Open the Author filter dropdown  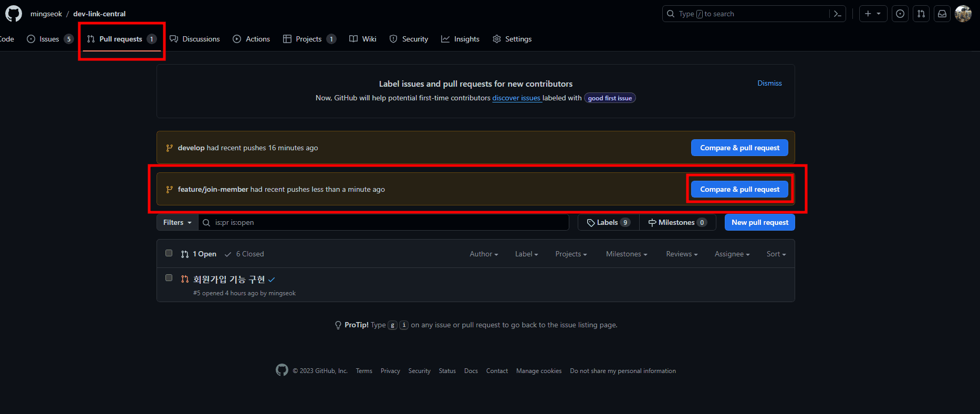click(484, 254)
